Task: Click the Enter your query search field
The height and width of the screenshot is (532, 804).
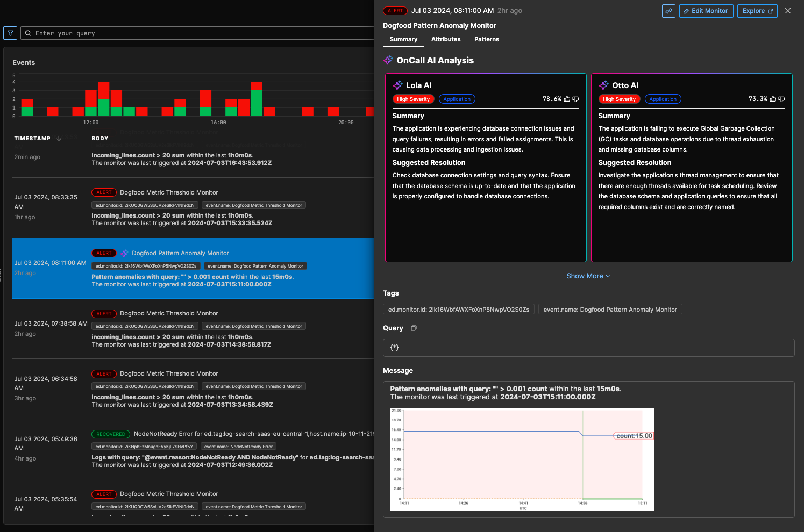Action: (199, 33)
